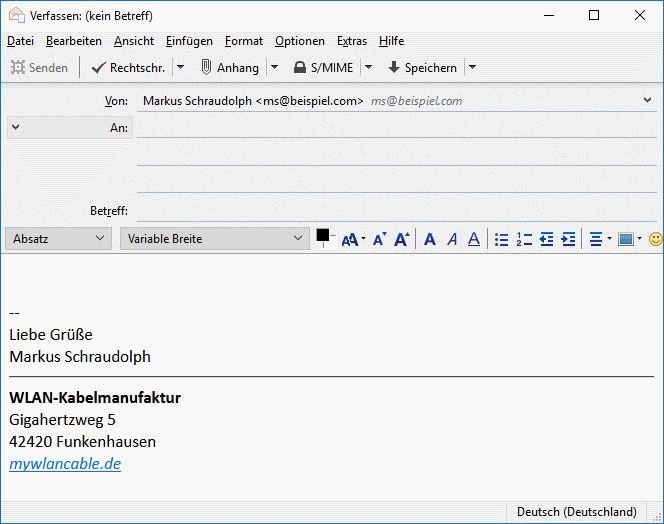Open the Rechtschr. dropdown arrow

[180, 68]
